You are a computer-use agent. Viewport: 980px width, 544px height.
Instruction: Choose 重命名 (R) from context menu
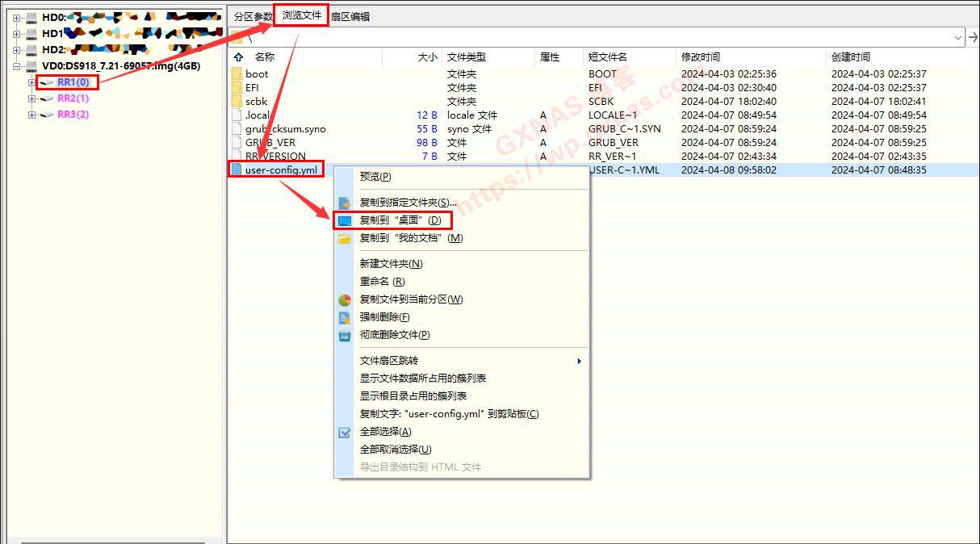pyautogui.click(x=382, y=282)
